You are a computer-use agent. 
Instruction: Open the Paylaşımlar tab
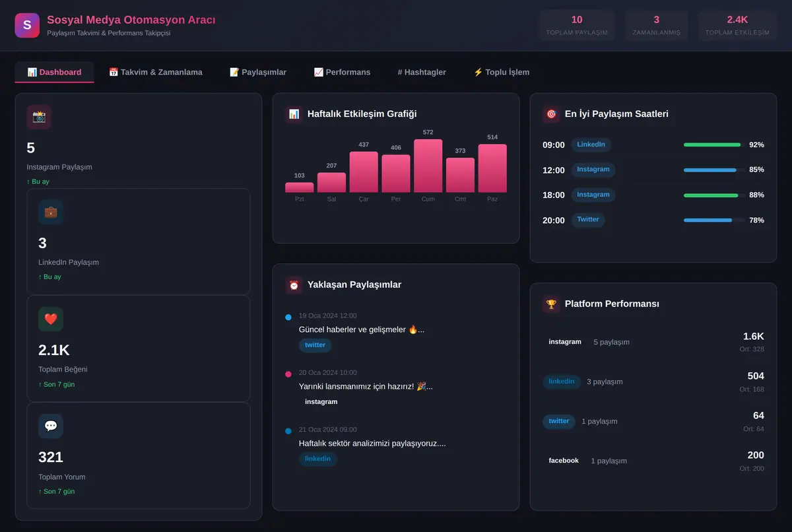[258, 72]
